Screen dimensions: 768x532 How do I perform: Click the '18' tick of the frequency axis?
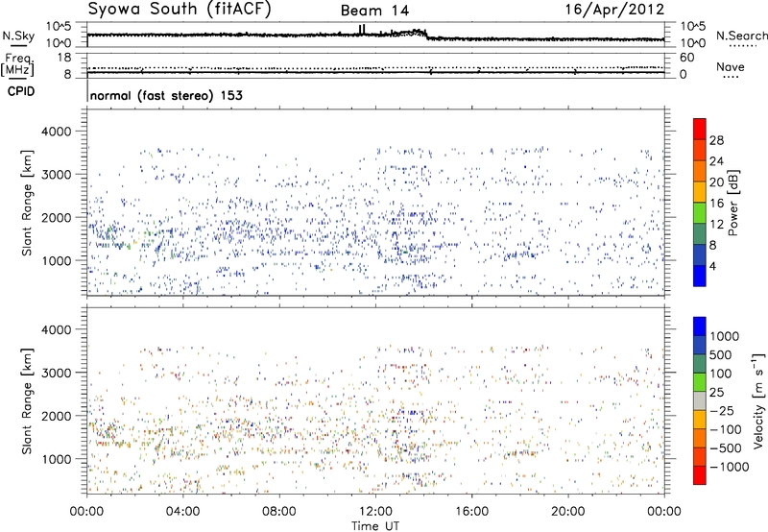pos(63,58)
